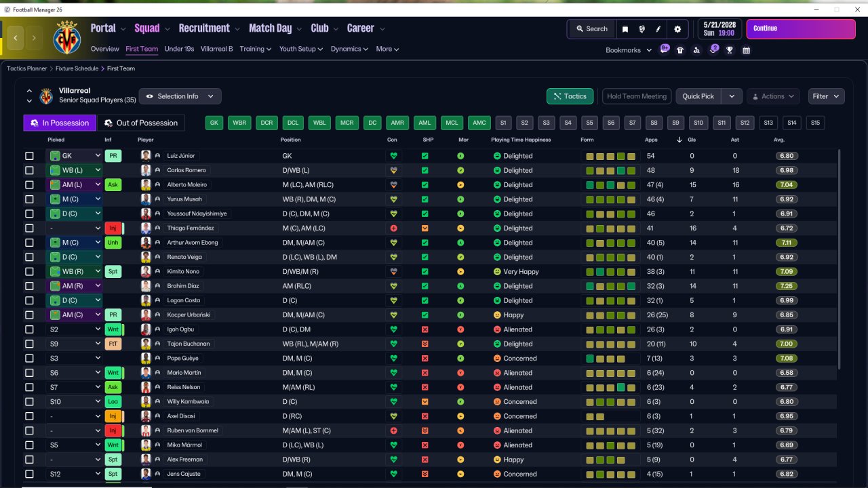The width and height of the screenshot is (868, 488).
Task: Open the messages icon with 9+ badge
Action: click(x=665, y=49)
